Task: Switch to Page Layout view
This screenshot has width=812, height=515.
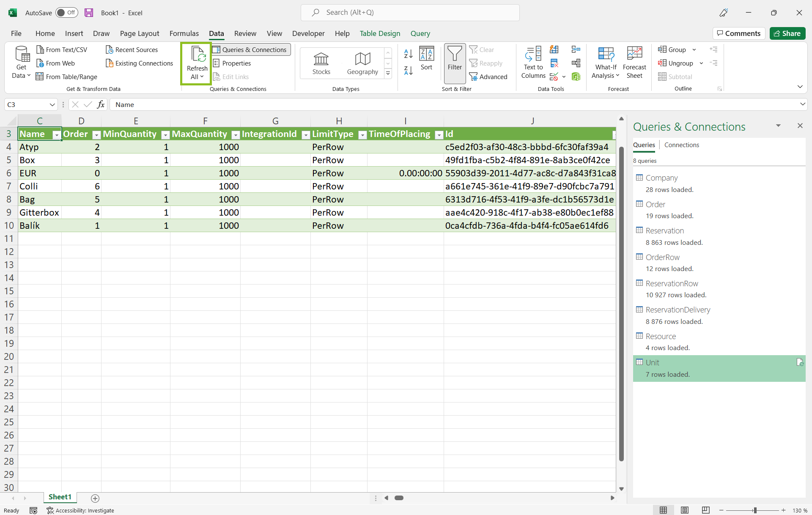Action: pyautogui.click(x=684, y=510)
